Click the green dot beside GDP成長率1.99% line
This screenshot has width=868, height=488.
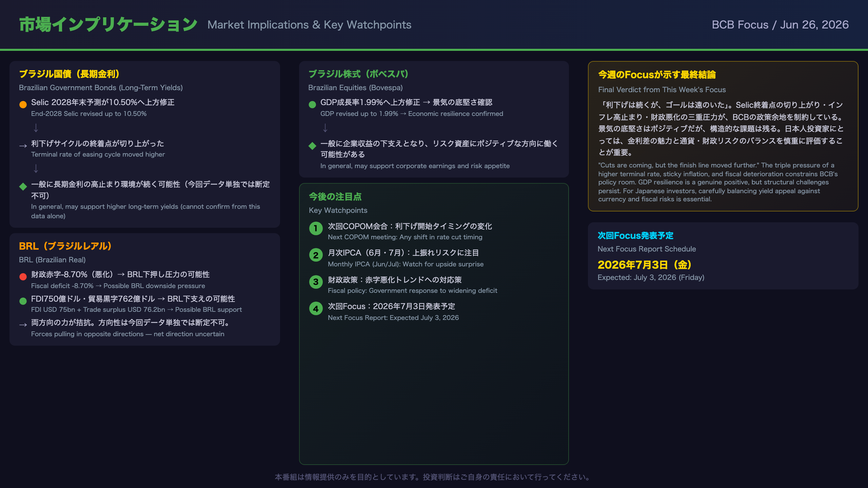[312, 104]
